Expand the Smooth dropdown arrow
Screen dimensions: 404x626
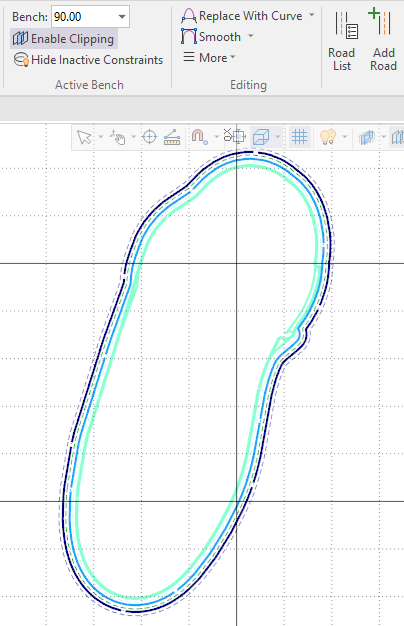point(251,36)
